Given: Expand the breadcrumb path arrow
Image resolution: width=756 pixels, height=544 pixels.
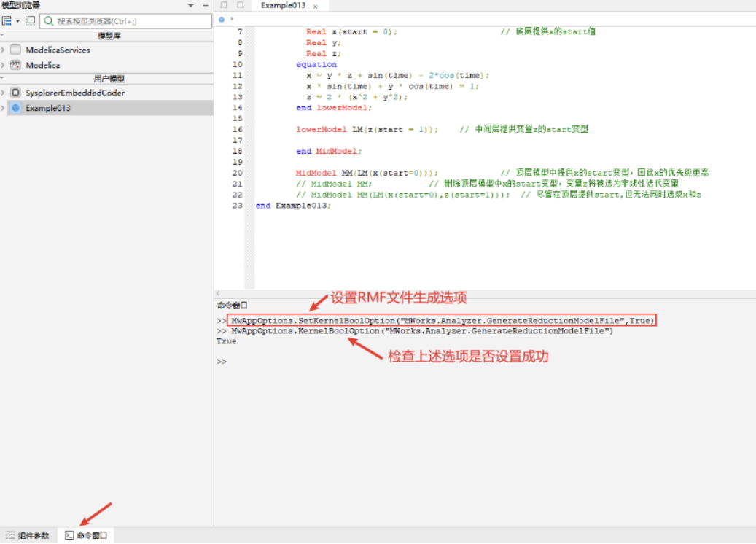Looking at the screenshot, I should pyautogui.click(x=233, y=19).
